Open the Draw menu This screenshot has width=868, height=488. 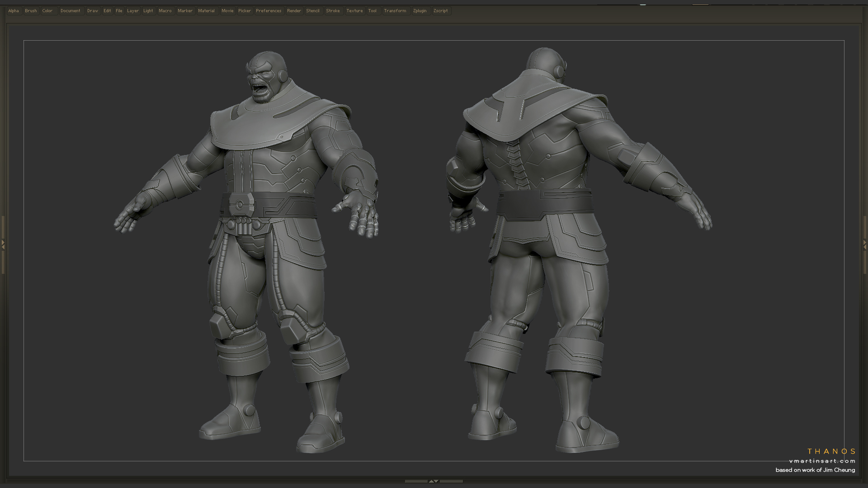(93, 11)
